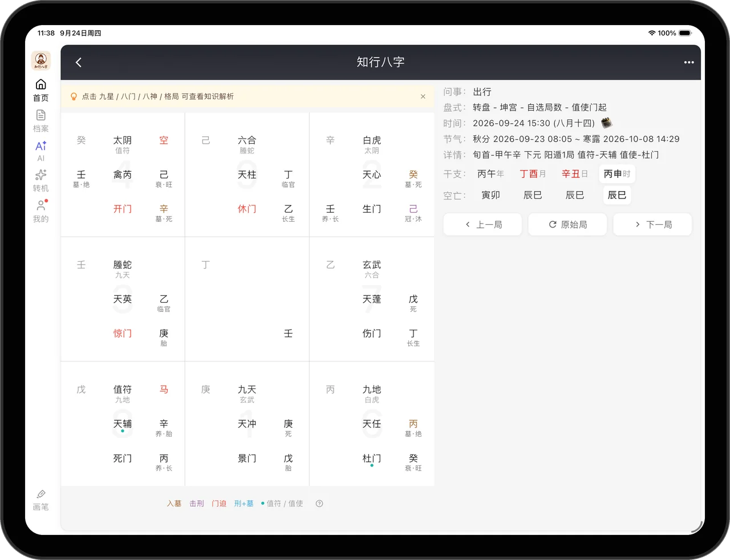
Task: Tap the 螣蛇 deity above 天英
Action: click(123, 265)
